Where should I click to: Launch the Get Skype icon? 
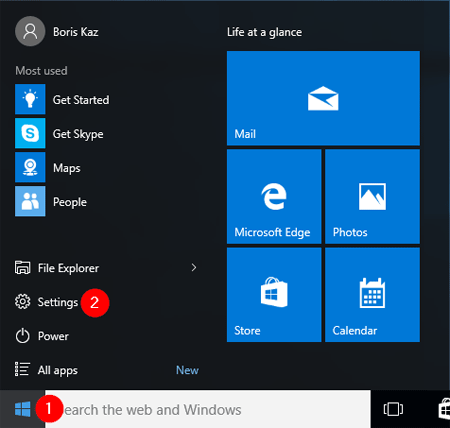(x=30, y=133)
